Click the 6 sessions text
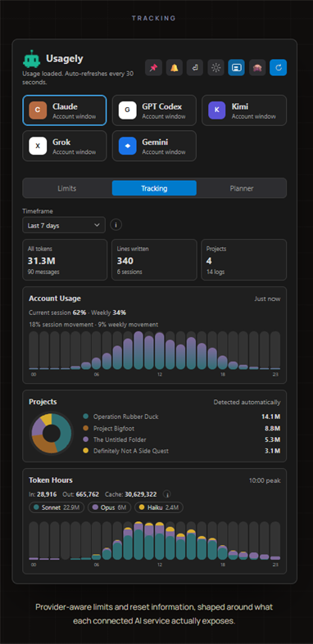 pos(129,272)
